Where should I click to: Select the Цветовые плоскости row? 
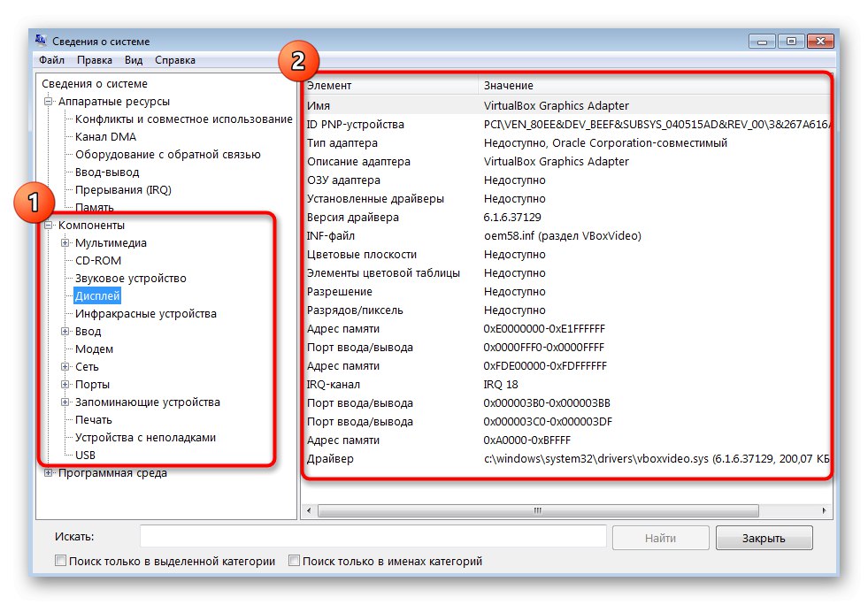[x=567, y=255]
